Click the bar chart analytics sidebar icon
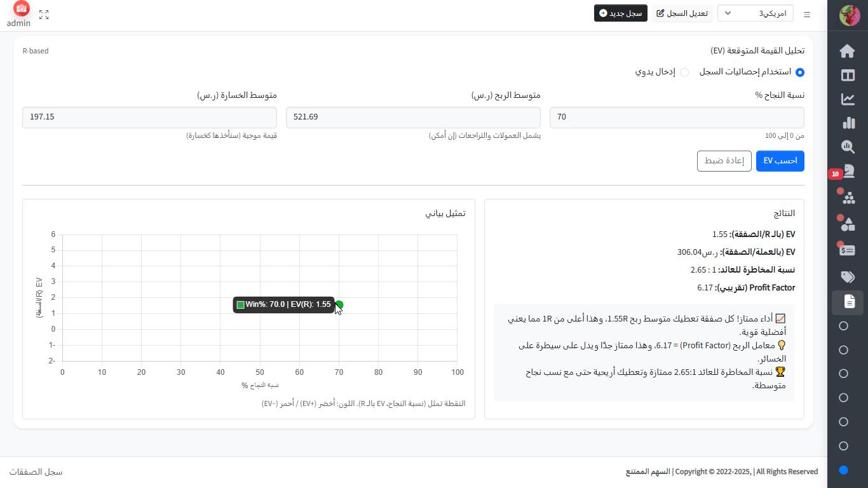The width and height of the screenshot is (868, 488). [846, 121]
